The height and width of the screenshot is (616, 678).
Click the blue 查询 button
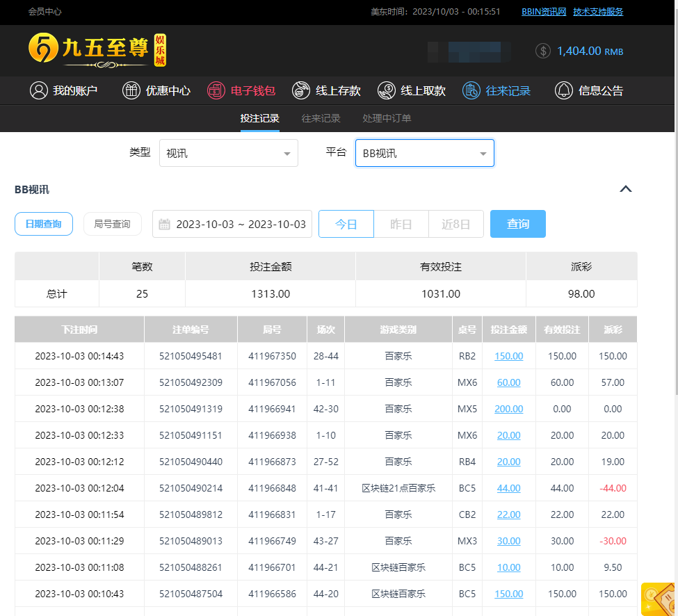coord(517,224)
